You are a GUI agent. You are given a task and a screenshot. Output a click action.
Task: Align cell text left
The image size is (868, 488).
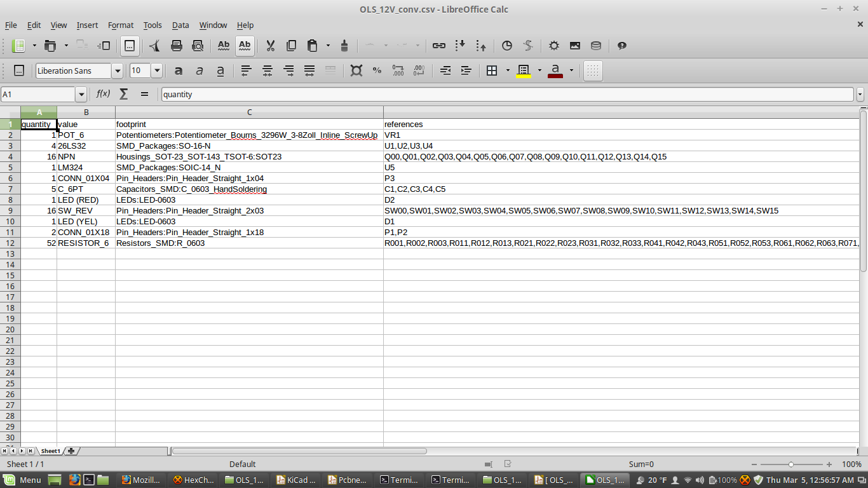coord(247,71)
